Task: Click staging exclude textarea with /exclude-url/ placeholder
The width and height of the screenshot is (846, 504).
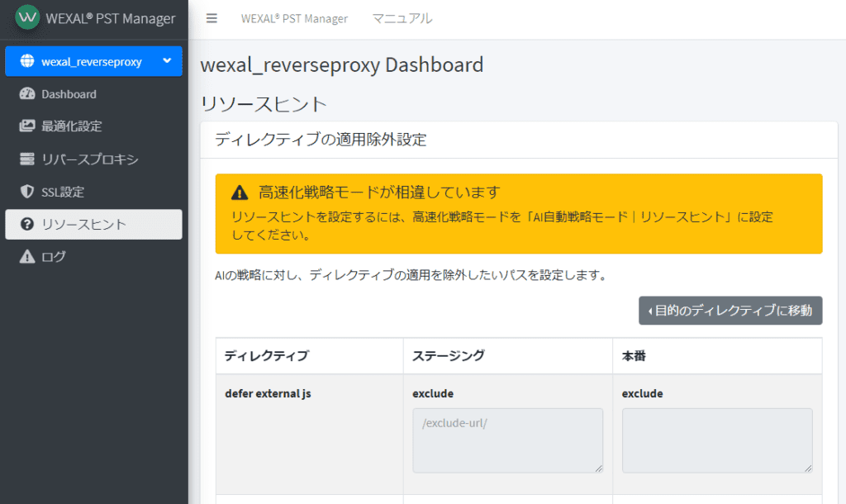Action: coord(508,440)
